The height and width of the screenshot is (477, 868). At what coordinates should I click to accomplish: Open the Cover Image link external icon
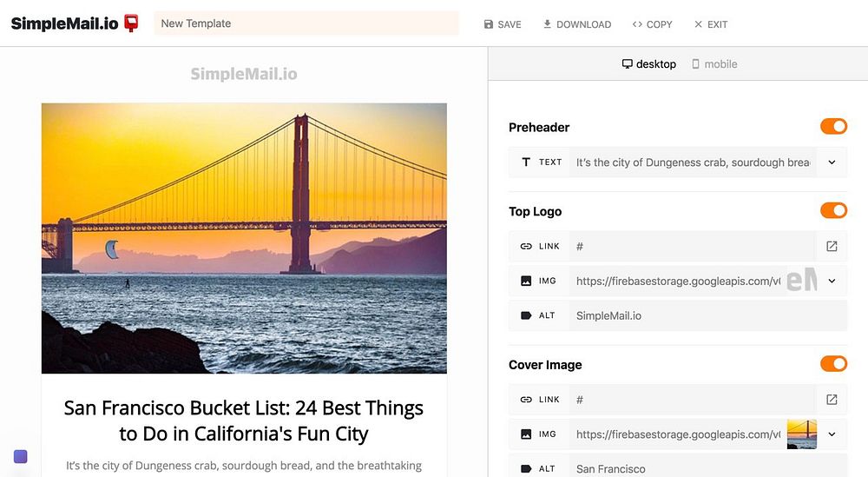click(832, 400)
